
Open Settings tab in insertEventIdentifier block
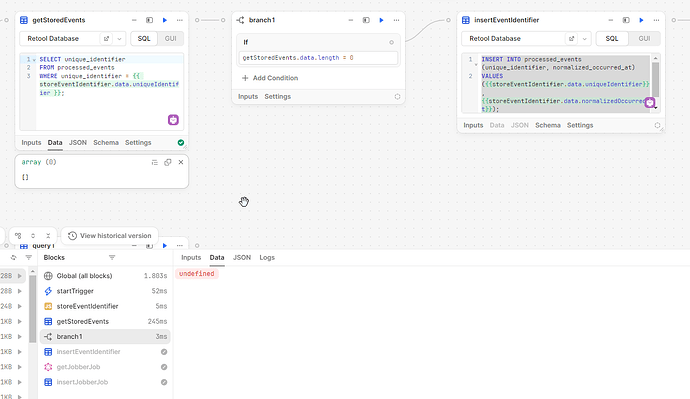pos(580,125)
